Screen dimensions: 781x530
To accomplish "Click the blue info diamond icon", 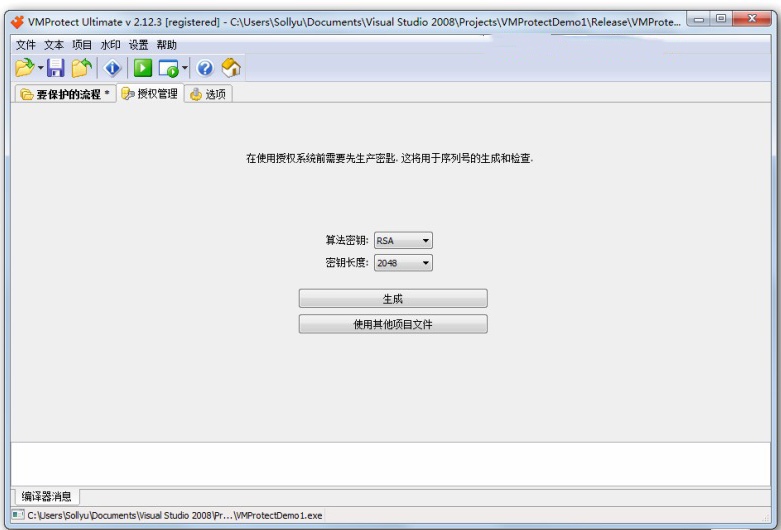I will [113, 68].
